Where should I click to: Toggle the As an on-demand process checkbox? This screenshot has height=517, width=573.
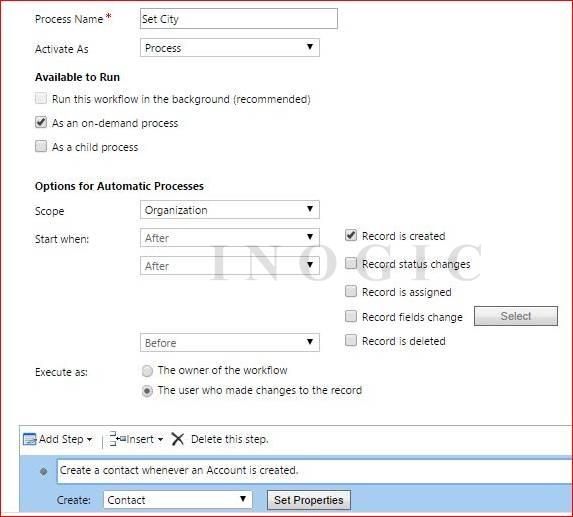click(x=41, y=122)
